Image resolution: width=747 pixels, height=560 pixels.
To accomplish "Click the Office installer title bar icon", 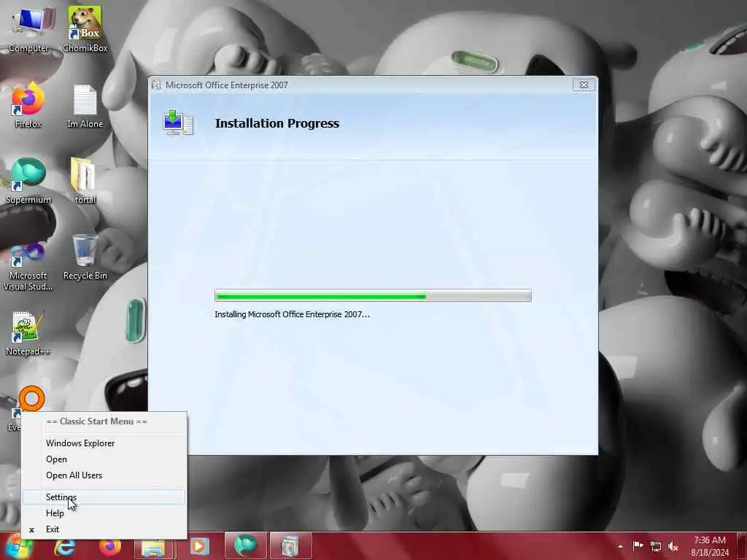I will [156, 85].
